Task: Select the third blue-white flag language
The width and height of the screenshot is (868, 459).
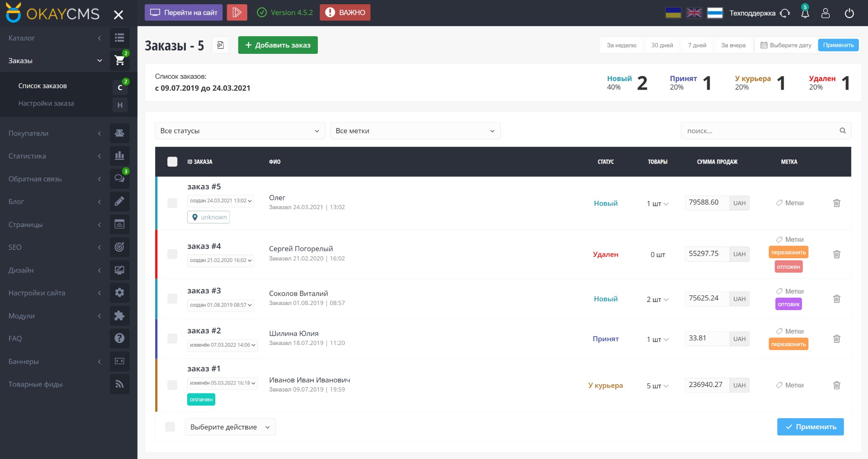Action: (715, 13)
